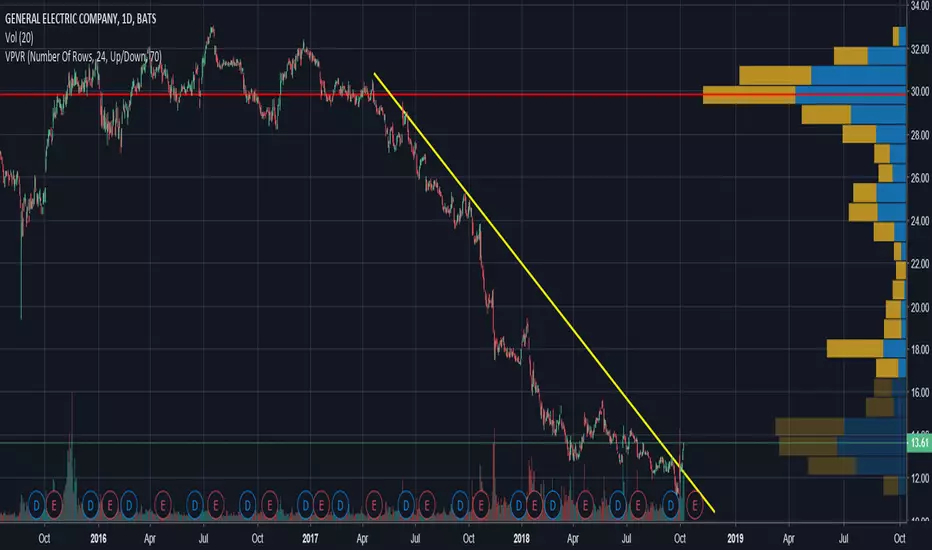The height and width of the screenshot is (550, 932).
Task: Open the upcoming earnings E marker after Oct 2018
Action: coord(694,506)
